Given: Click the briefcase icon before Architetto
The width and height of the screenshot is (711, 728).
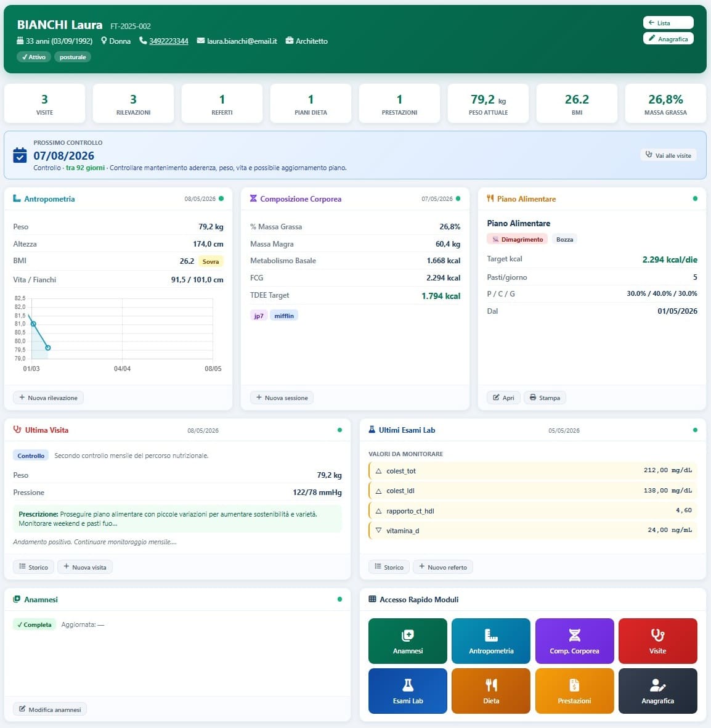Looking at the screenshot, I should tap(289, 41).
